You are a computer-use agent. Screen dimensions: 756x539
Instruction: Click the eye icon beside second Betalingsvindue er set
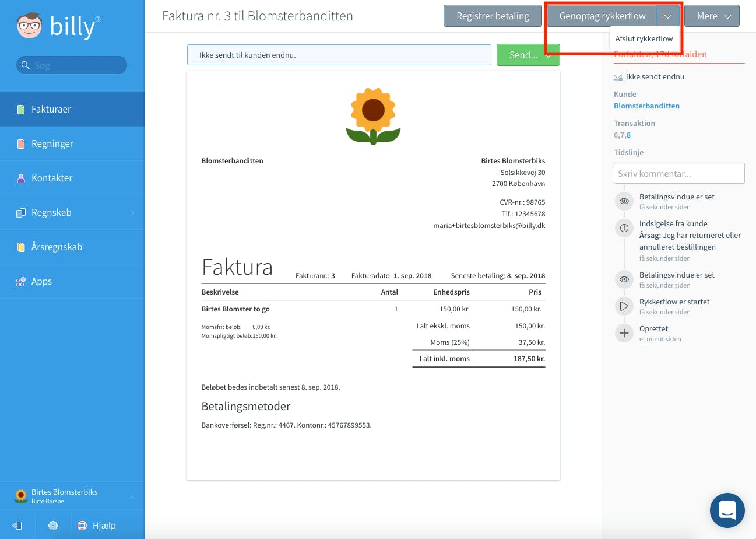(624, 279)
